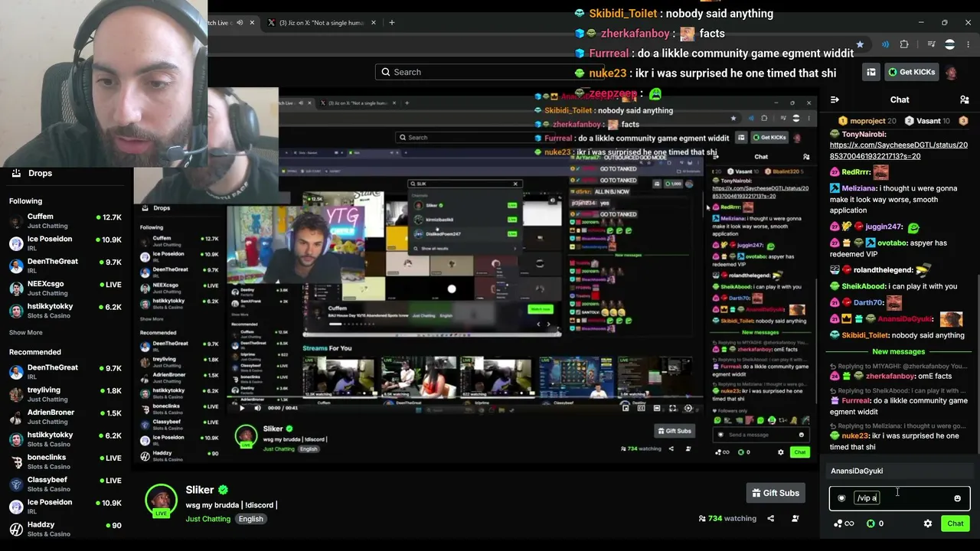This screenshot has width=980, height=551.
Task: Open Ice Poseidon channel in Following list
Action: click(65, 243)
